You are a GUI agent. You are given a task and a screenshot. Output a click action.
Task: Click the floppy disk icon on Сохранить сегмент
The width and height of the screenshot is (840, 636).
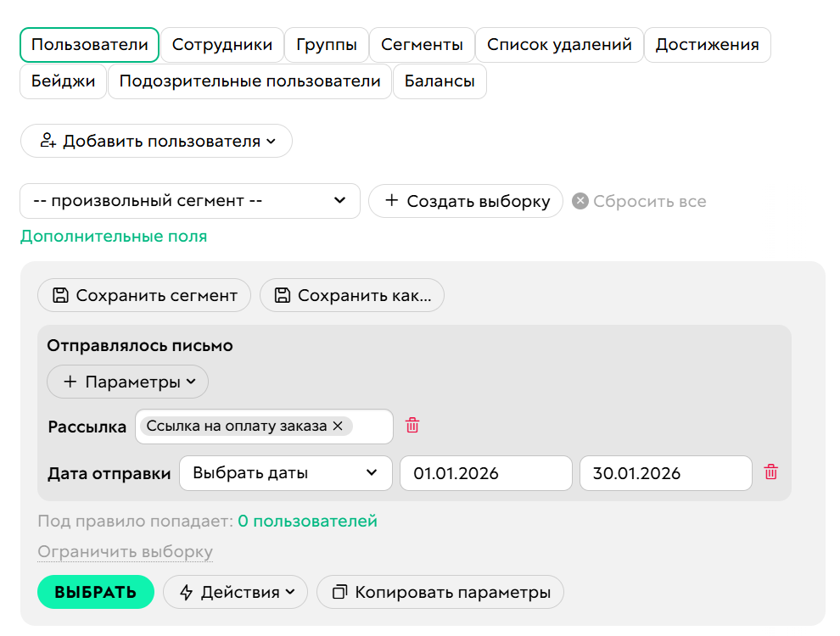click(59, 295)
